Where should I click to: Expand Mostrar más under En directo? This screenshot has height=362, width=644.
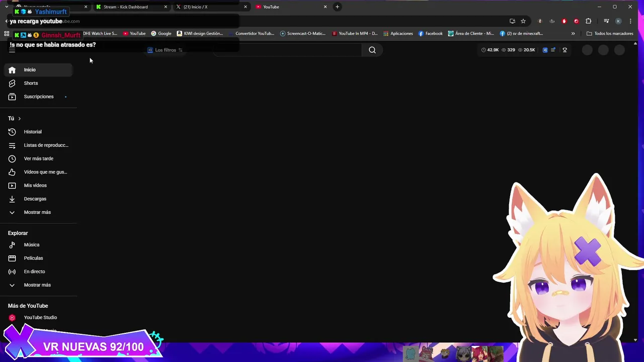[x=38, y=285]
